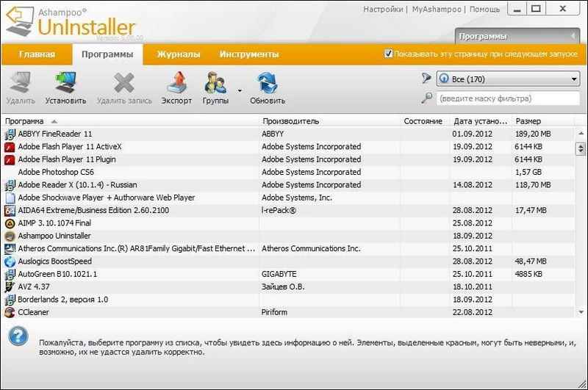The height and width of the screenshot is (390, 588).
Task: Click the Atheros Communications Inc. manufacturer cell
Action: (x=311, y=248)
